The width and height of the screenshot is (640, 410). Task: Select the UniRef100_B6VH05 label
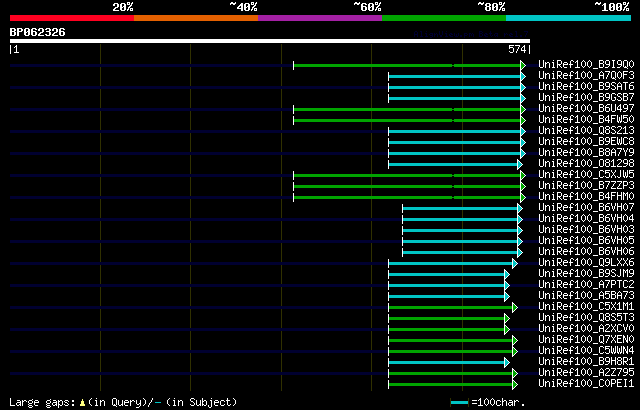click(x=586, y=241)
